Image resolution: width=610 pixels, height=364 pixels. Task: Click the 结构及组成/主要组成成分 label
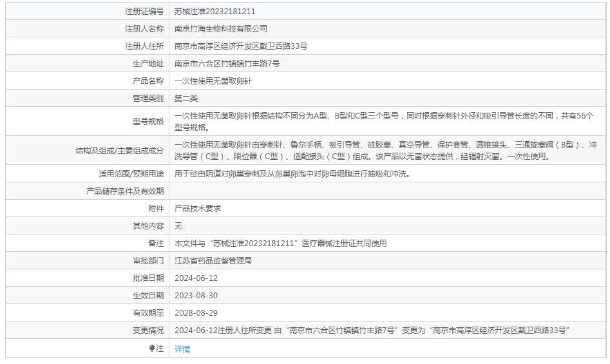point(119,151)
